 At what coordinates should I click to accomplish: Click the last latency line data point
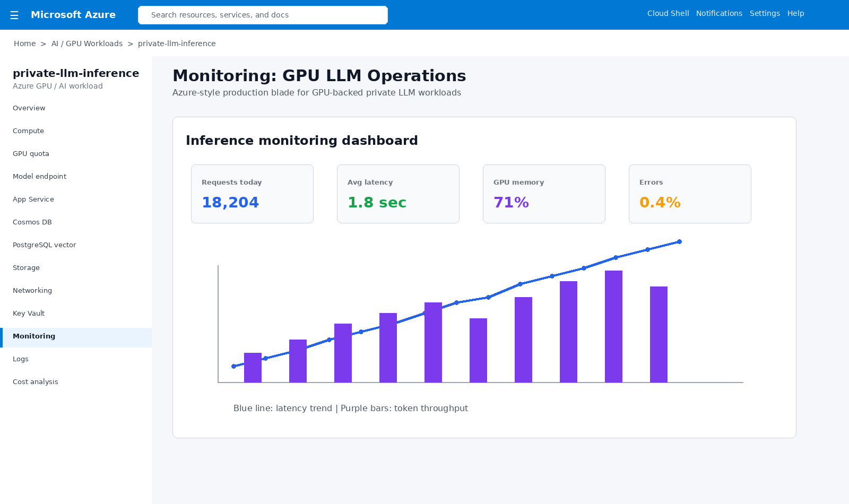tap(679, 242)
